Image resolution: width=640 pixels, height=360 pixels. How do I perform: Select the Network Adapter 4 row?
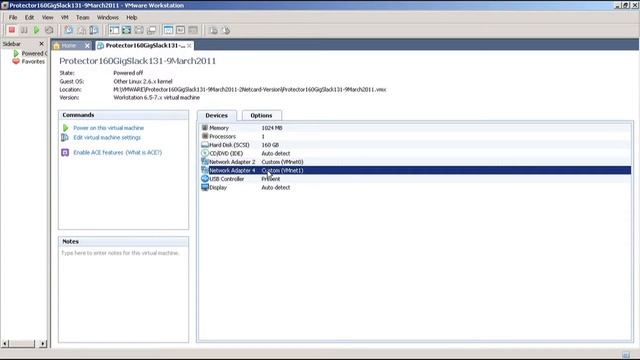(x=416, y=170)
